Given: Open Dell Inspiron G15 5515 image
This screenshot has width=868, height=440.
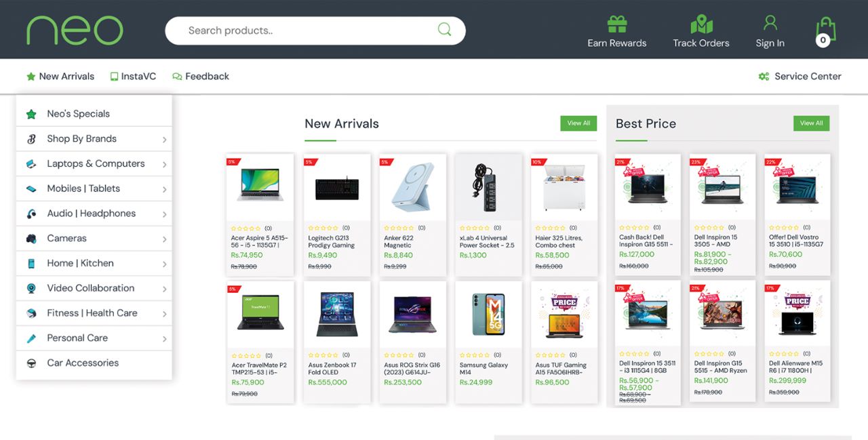Looking at the screenshot, I should point(723,314).
